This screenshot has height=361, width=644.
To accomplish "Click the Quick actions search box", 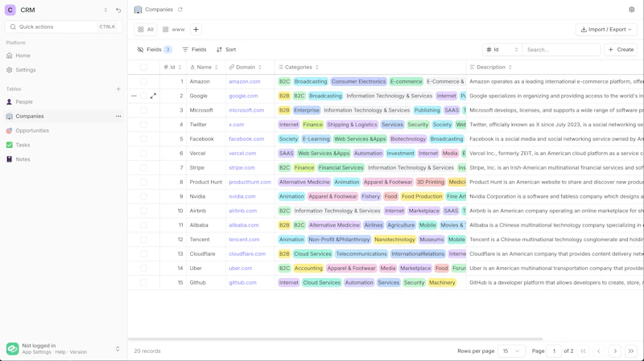I will pos(64,27).
